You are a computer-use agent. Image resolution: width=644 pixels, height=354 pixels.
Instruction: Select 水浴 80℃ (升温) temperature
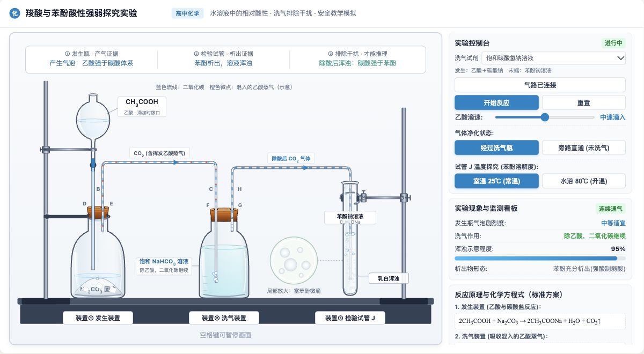pyautogui.click(x=584, y=181)
